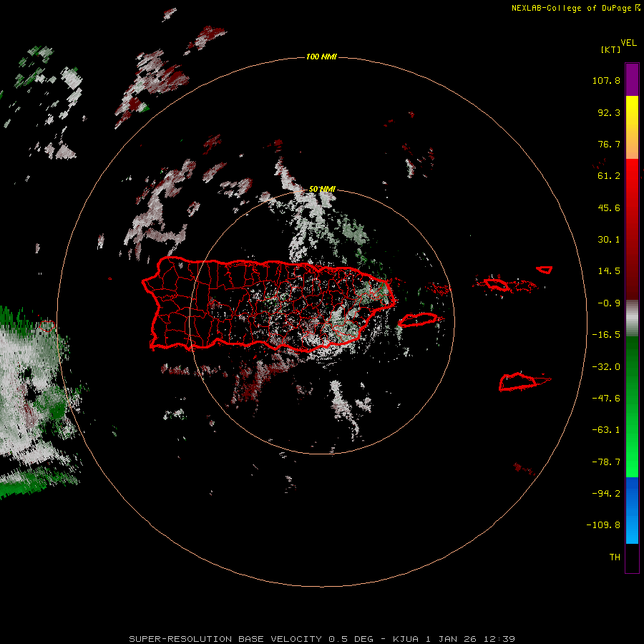This screenshot has height=644, width=644.
Task: Click the 100 NMI range ring label
Action: click(x=321, y=57)
